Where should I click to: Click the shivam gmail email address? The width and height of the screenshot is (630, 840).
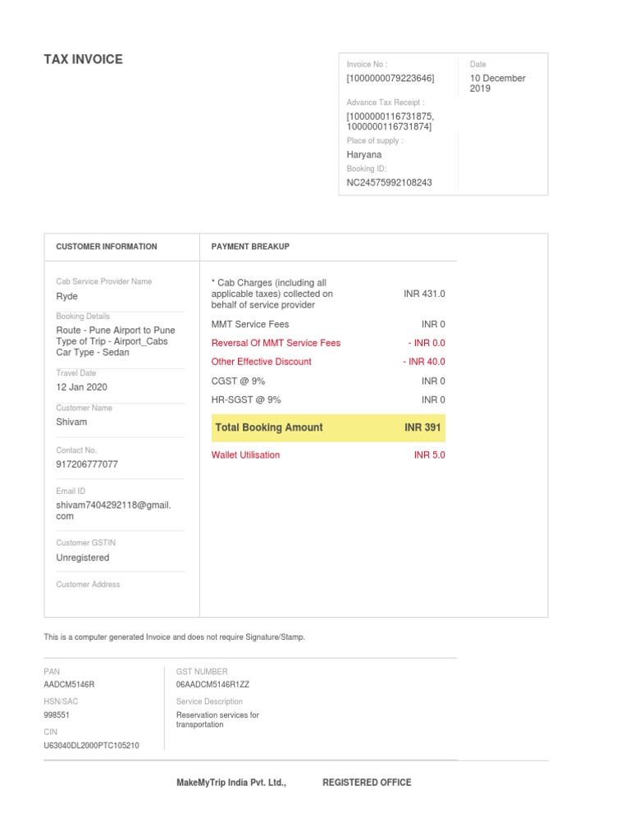113,510
